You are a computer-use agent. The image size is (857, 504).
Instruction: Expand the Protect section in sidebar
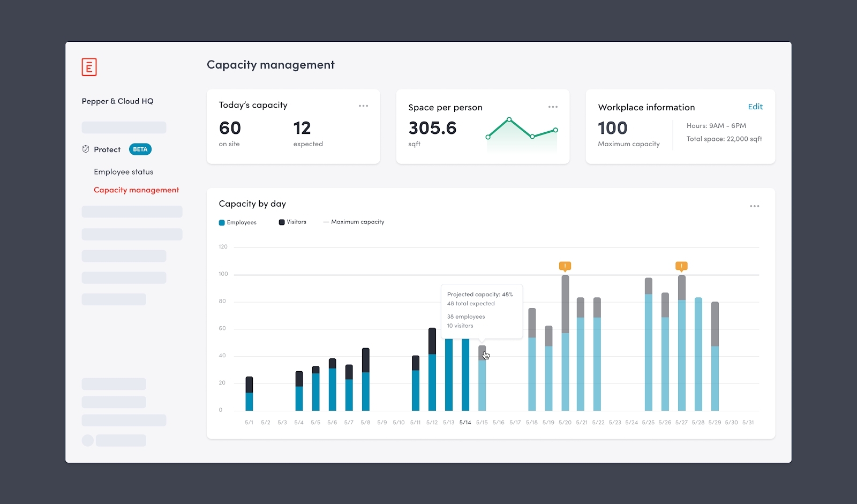point(107,149)
